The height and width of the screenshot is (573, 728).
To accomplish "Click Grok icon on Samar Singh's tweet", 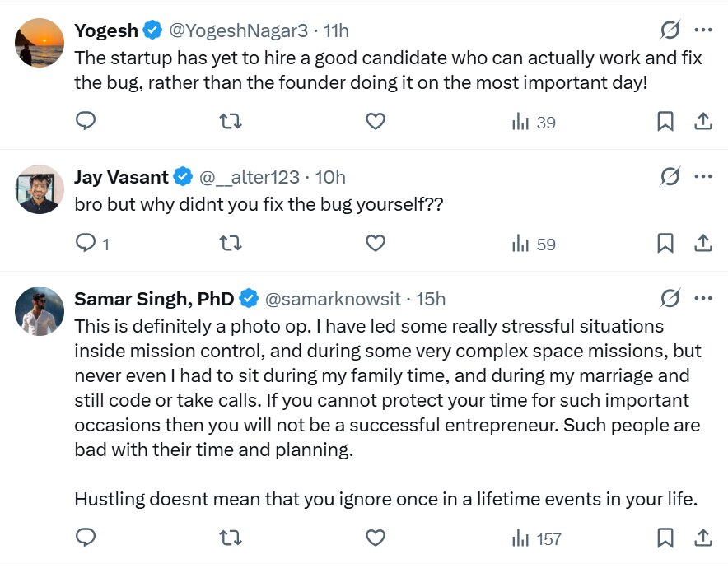I will tap(670, 297).
